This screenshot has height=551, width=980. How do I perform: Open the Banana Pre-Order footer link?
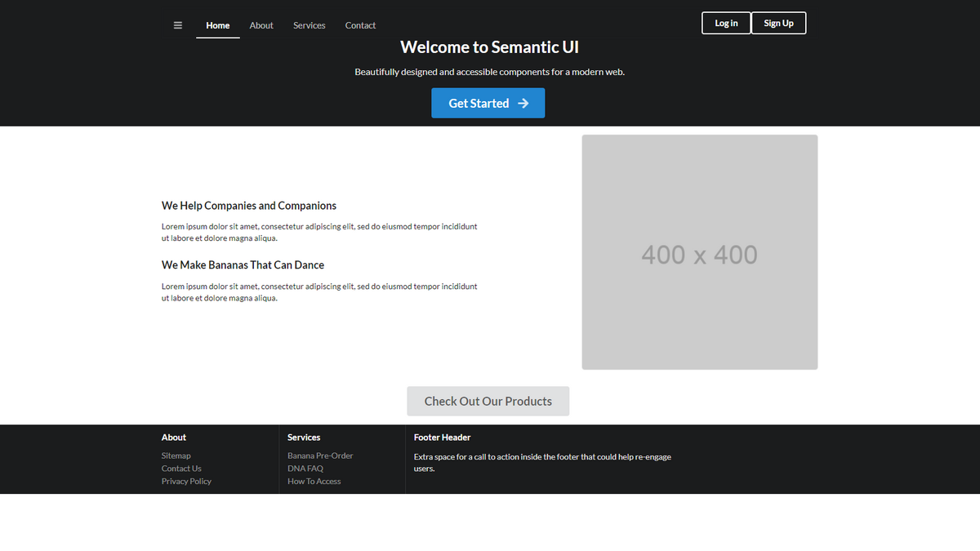click(320, 455)
